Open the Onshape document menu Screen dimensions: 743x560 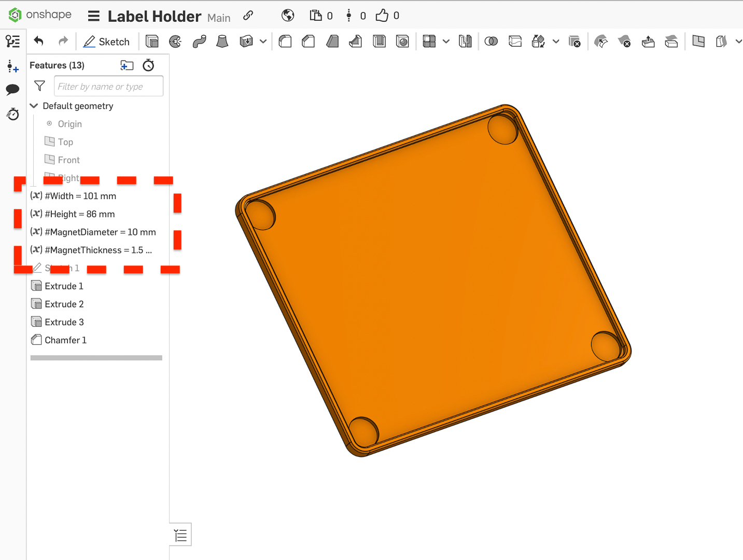(94, 16)
